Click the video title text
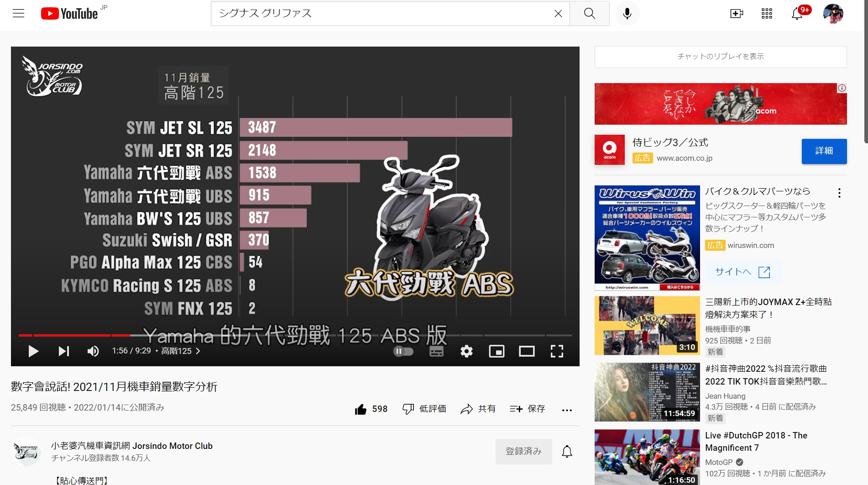This screenshot has width=868, height=485. point(114,387)
